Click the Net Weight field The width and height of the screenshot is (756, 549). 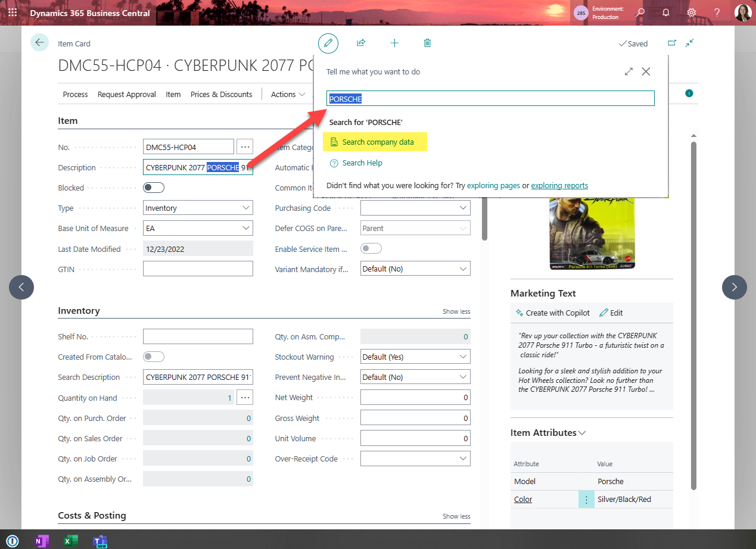pyautogui.click(x=415, y=397)
